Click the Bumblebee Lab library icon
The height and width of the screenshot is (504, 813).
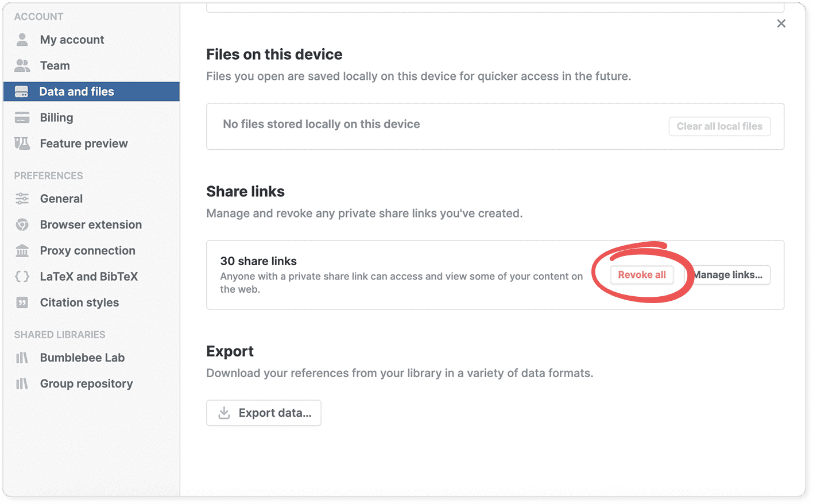click(22, 358)
